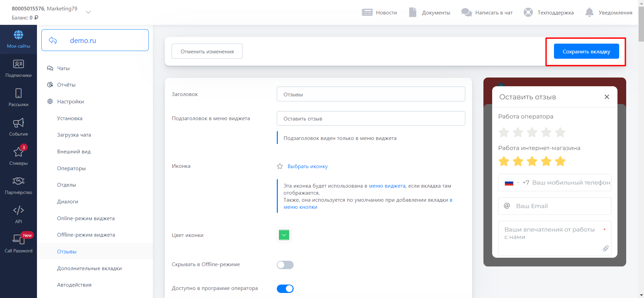644x298 pixels.
Task: Toggle Скрывать в Offline-режиме switch
Action: point(285,265)
